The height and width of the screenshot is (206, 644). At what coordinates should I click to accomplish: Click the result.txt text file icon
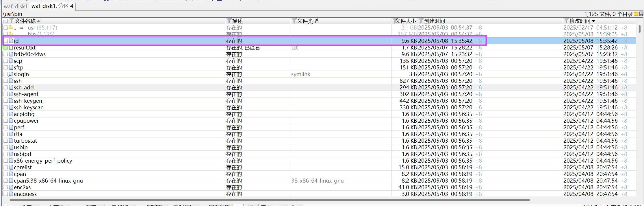tap(11, 48)
